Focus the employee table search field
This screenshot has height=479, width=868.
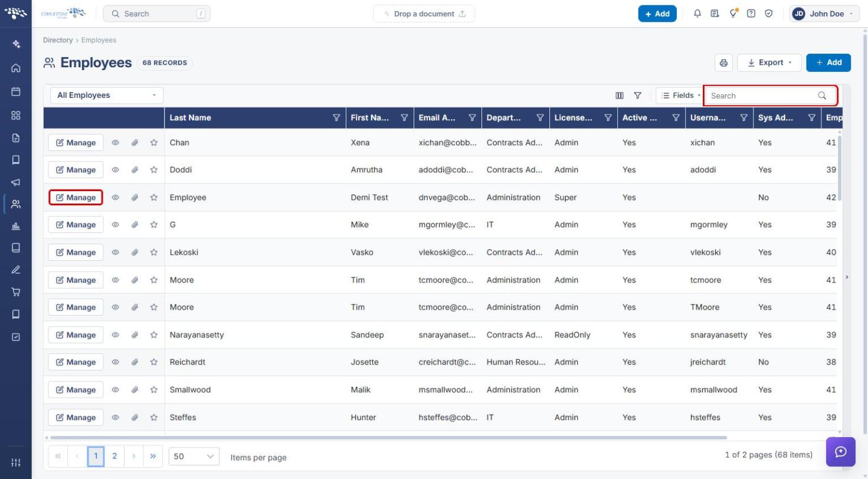[x=770, y=96]
